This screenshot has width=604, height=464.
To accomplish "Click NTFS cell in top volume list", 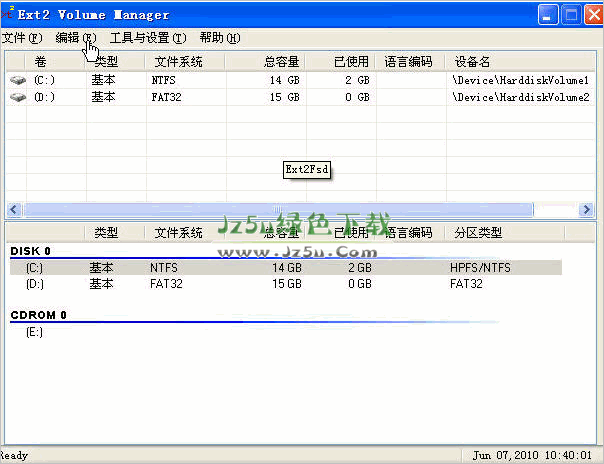I will 163,80.
